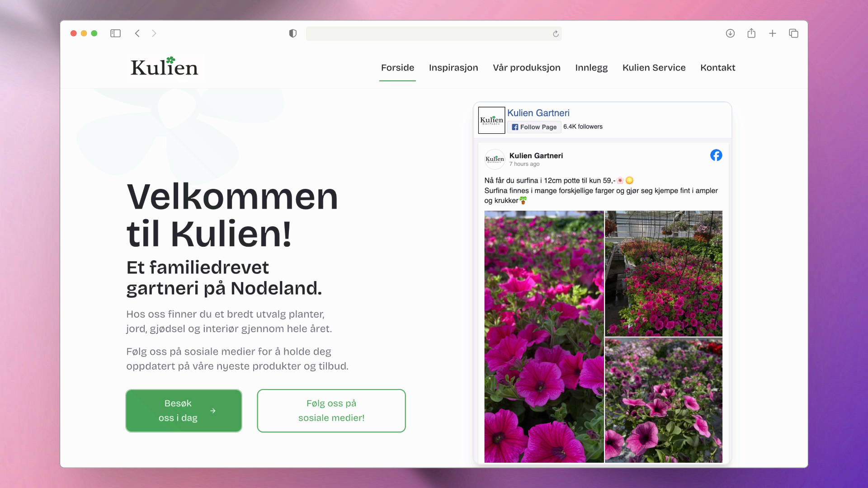Click the Kulien logo in the page header
Image resolution: width=868 pixels, height=488 pixels.
point(165,67)
